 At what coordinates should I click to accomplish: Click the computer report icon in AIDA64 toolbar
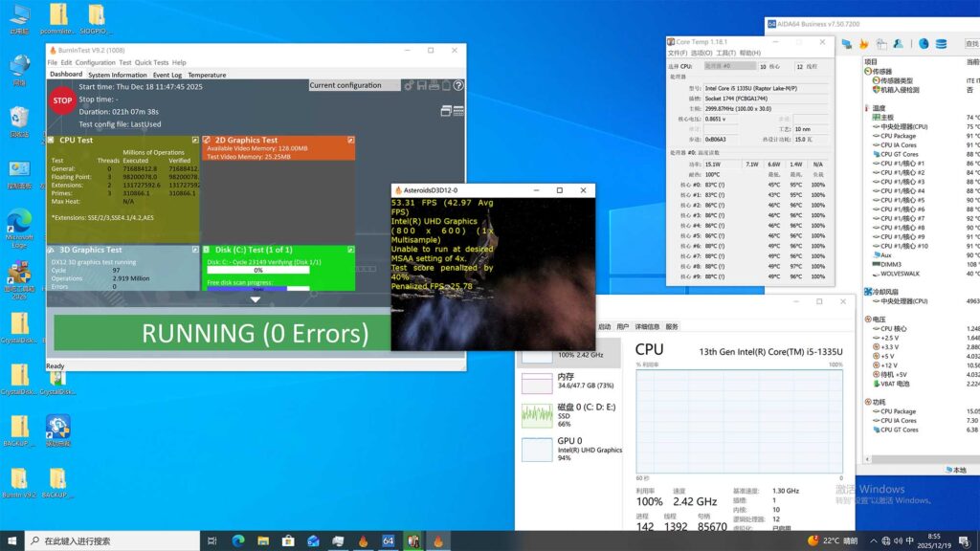847,44
